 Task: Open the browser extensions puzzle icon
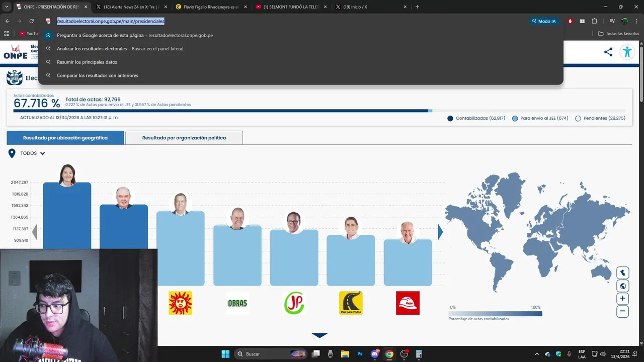pyautogui.click(x=594, y=21)
